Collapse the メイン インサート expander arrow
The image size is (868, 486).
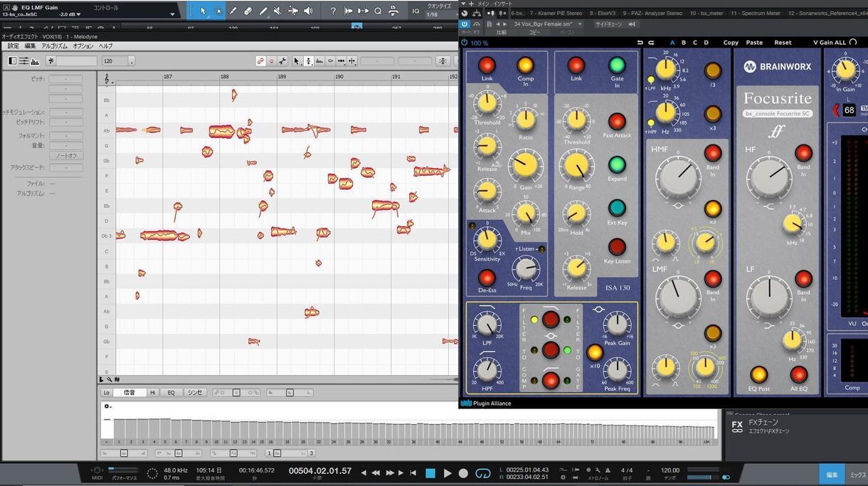coord(464,4)
